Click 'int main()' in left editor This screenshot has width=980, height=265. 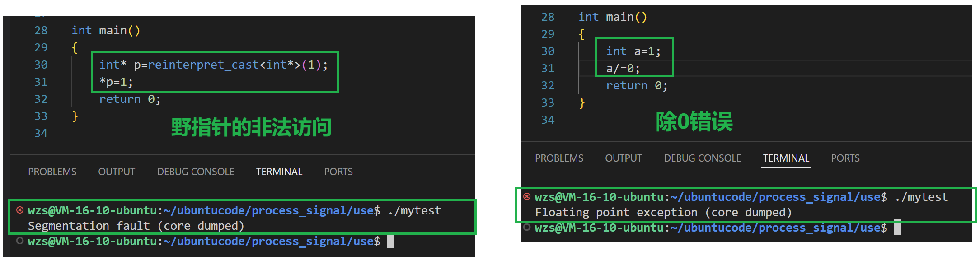(x=106, y=31)
